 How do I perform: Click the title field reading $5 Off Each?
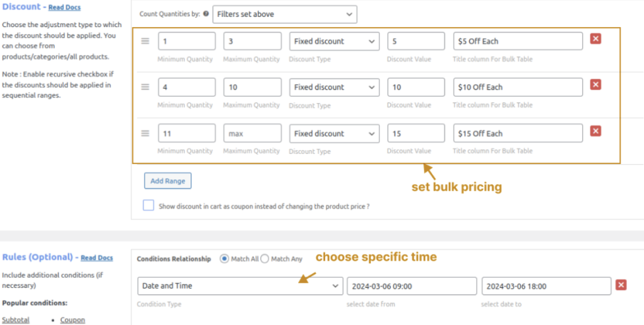point(518,41)
